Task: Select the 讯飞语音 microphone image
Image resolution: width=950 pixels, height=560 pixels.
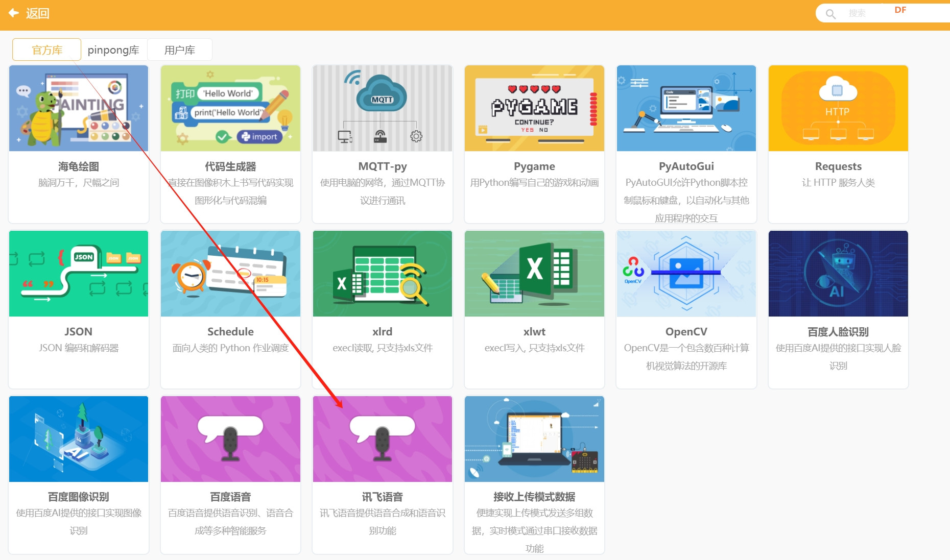Action: [x=383, y=439]
